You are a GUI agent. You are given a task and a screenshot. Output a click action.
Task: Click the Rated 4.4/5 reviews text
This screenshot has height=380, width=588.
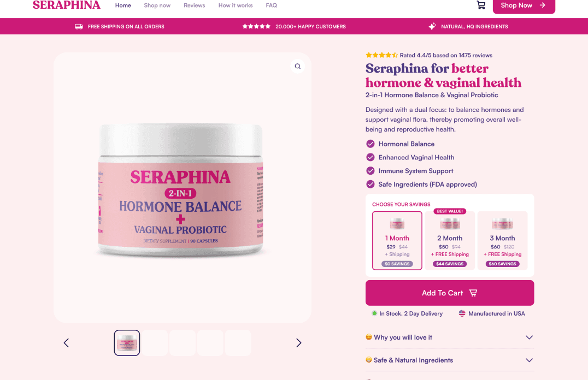[446, 56]
